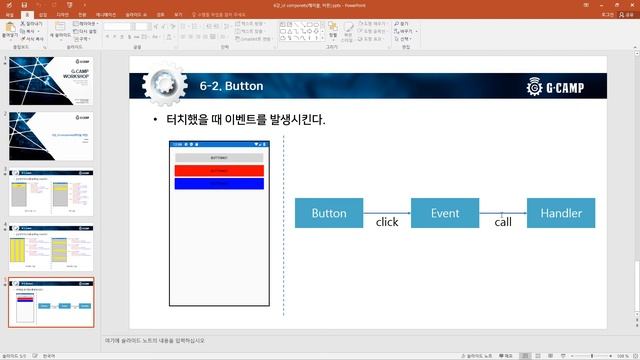Save the presentation from the quick access toolbar

(24, 5)
